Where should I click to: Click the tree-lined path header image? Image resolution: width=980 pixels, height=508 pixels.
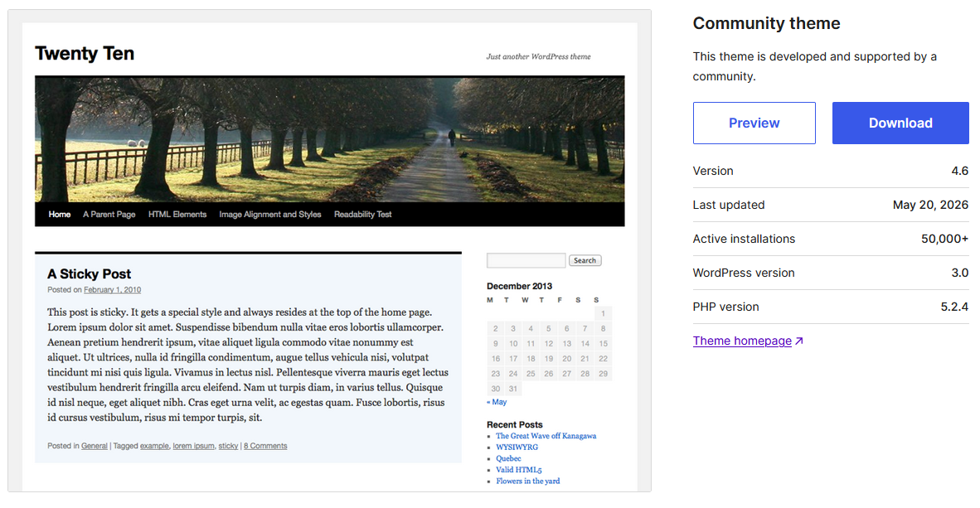coord(329,139)
